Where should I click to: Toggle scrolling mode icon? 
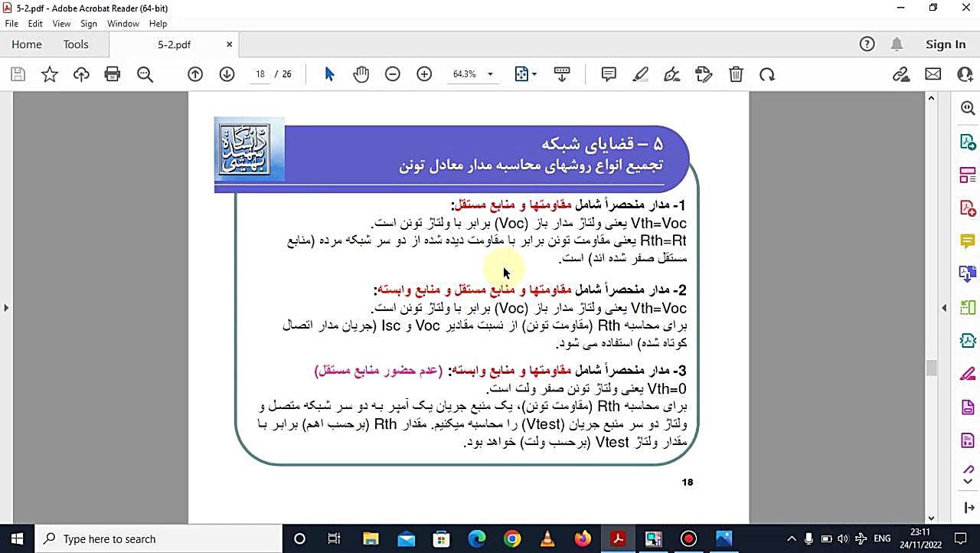562,74
